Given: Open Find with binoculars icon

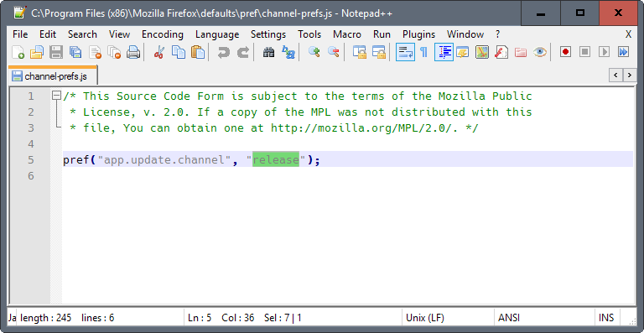Looking at the screenshot, I should [268, 52].
